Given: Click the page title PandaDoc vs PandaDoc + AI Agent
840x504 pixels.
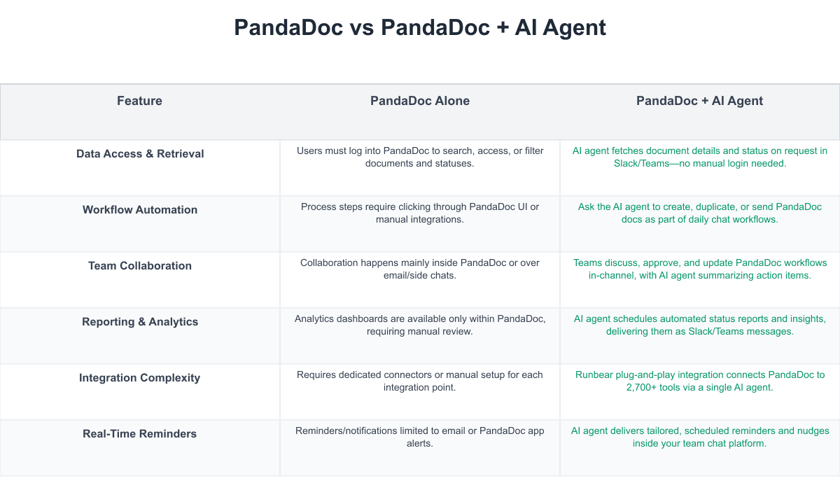Looking at the screenshot, I should pos(420,27).
